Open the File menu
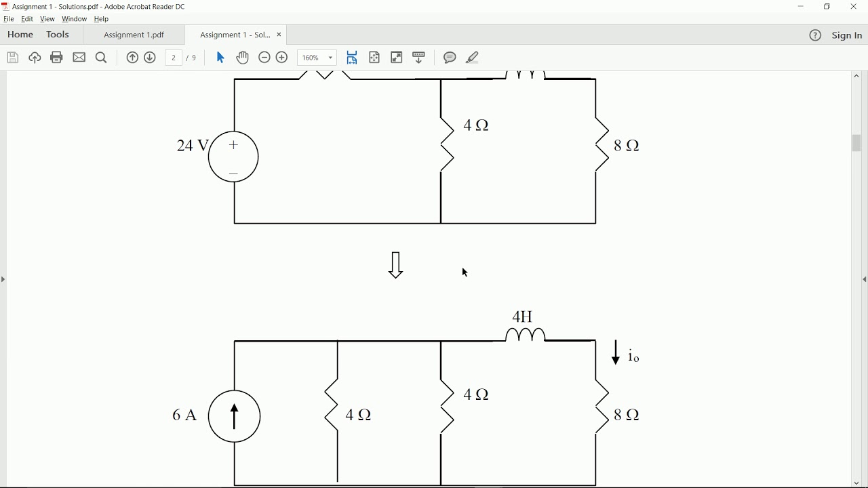The width and height of the screenshot is (868, 488). 9,19
